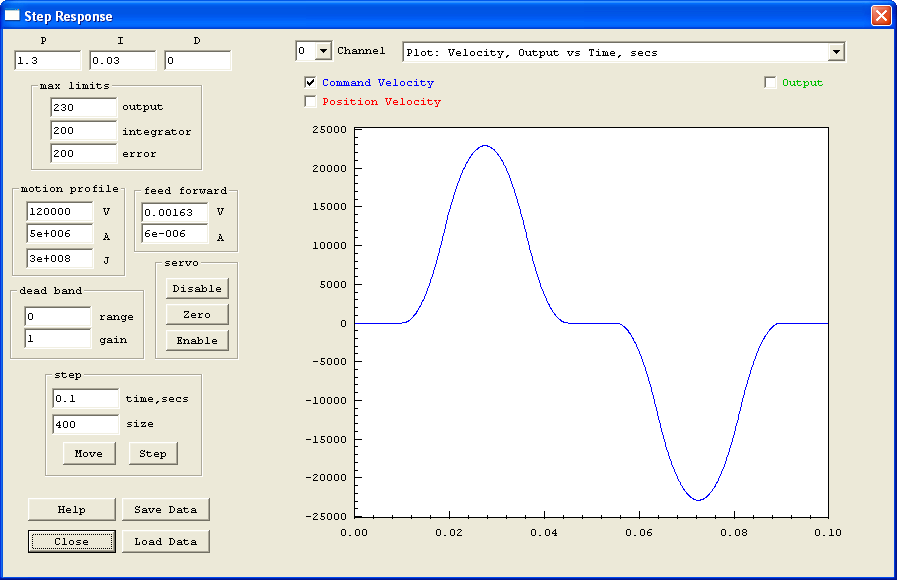Open the Channel number dropdown
The height and width of the screenshot is (580, 897).
coord(322,51)
